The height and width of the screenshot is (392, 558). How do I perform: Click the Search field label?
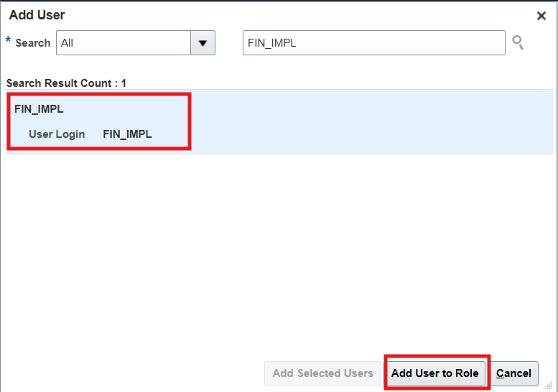[x=33, y=43]
